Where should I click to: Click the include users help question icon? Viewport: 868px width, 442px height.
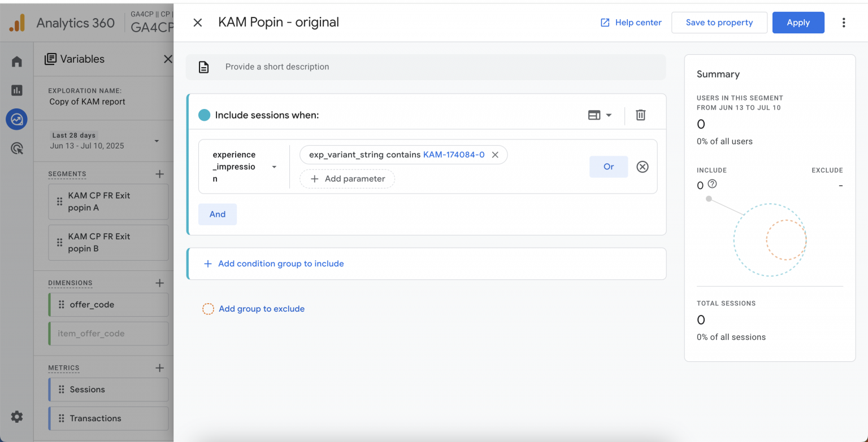(712, 184)
